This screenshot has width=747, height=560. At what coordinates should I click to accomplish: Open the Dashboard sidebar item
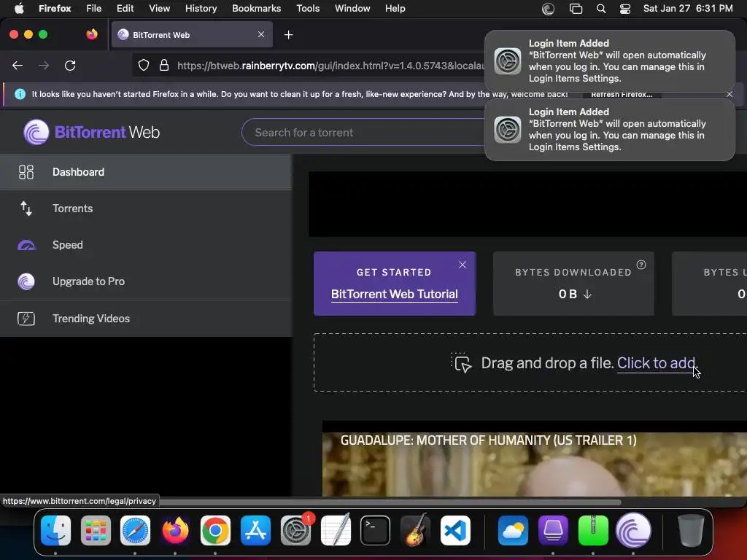coord(146,172)
